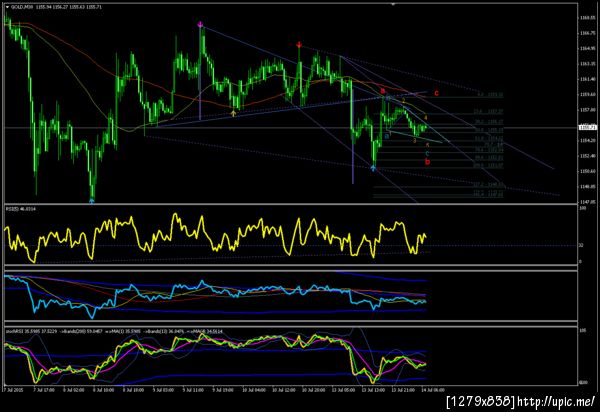600x412 pixels.
Task: Click the blue wave label a
Action: coord(387,136)
